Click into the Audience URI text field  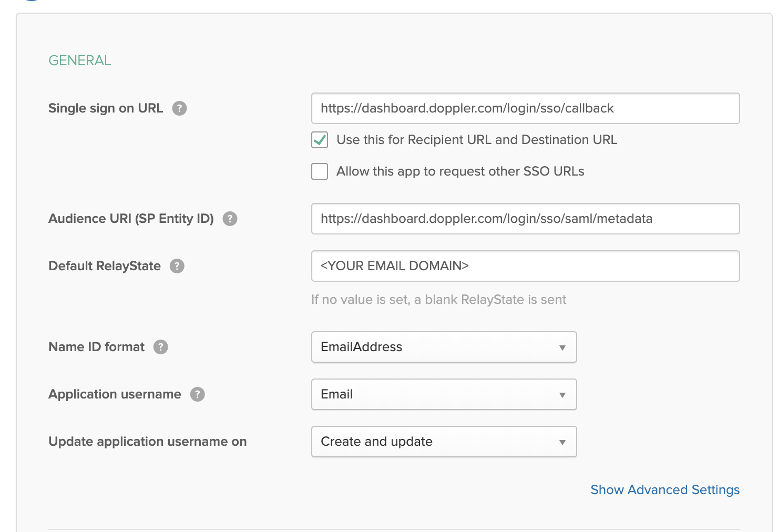[x=525, y=219]
